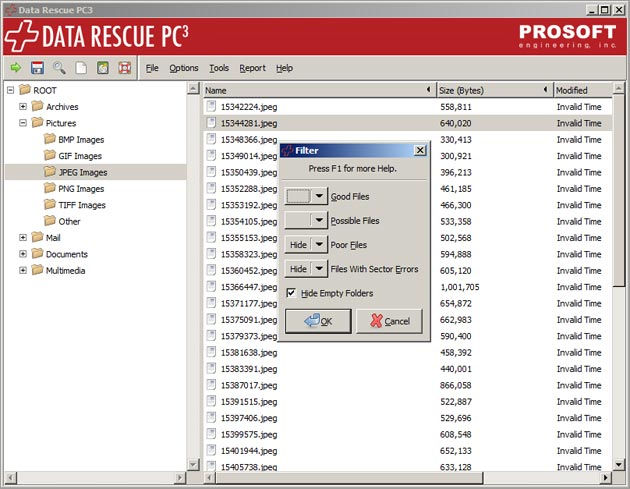Click file icon beside 15381638.jpeg

tap(211, 352)
